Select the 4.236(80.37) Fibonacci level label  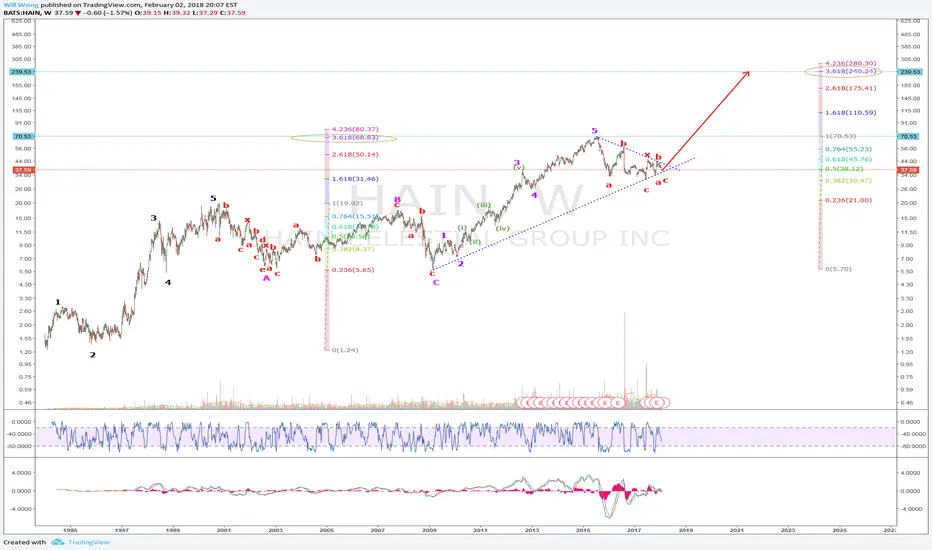(355, 129)
